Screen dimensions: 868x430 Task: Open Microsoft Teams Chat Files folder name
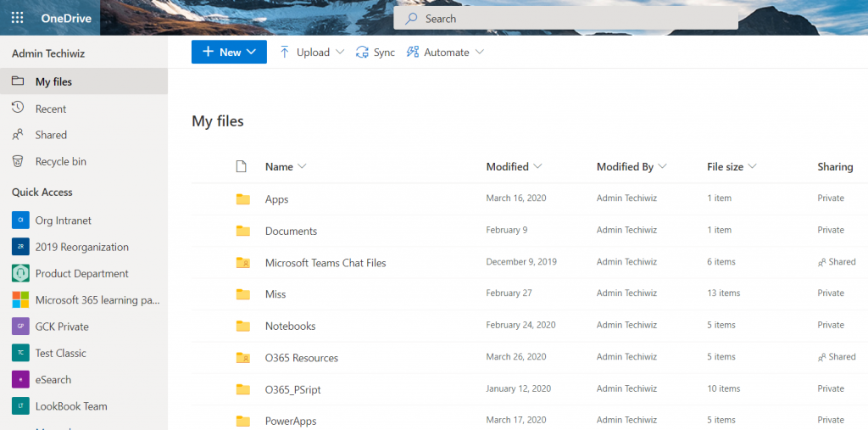tap(325, 263)
